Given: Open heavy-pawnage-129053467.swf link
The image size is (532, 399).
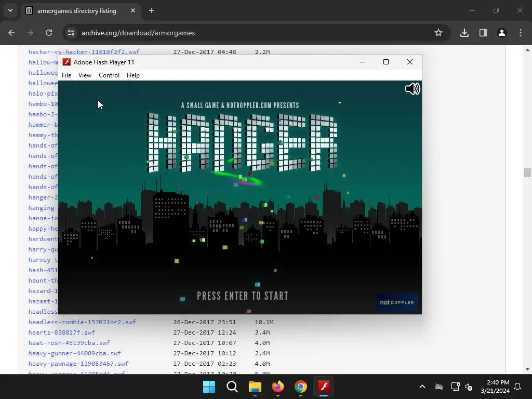Looking at the screenshot, I should click(x=78, y=364).
